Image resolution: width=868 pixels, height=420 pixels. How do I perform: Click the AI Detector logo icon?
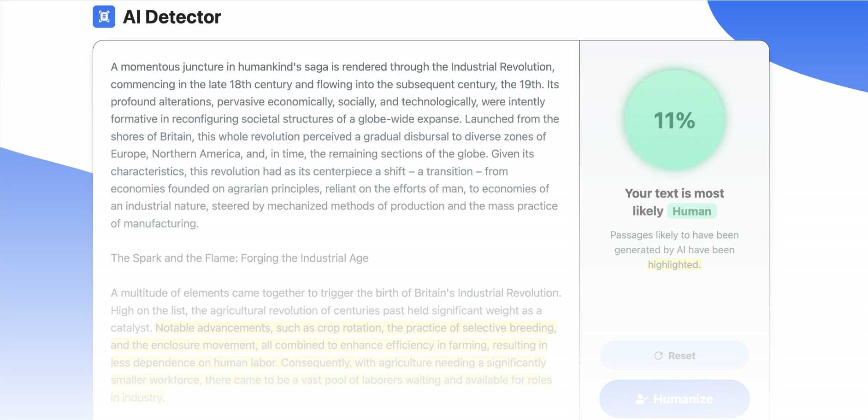[104, 17]
